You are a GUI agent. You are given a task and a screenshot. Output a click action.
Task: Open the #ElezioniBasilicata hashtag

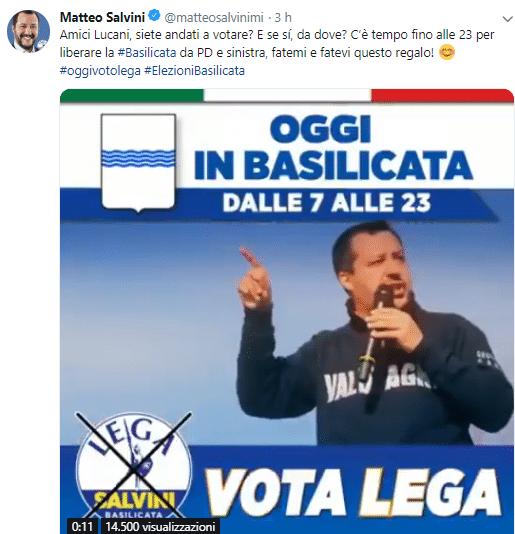coord(194,71)
